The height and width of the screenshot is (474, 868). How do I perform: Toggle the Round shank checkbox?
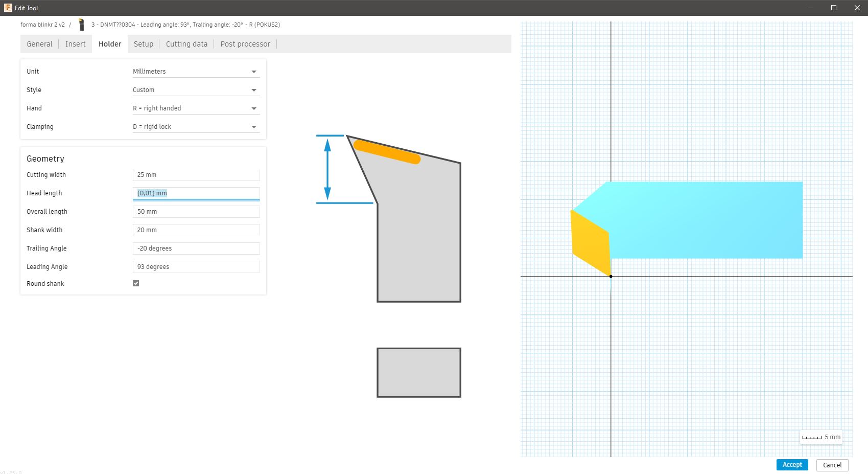pyautogui.click(x=136, y=283)
